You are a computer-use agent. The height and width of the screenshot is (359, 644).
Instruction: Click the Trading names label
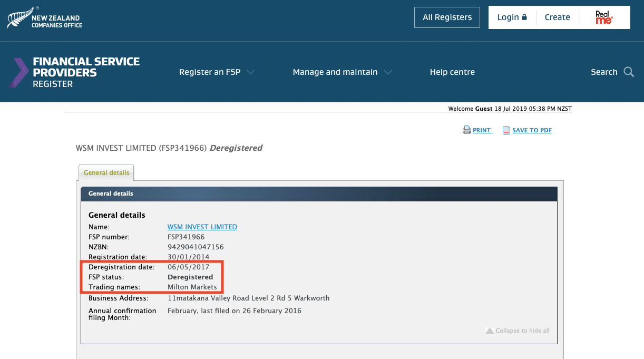[114, 287]
